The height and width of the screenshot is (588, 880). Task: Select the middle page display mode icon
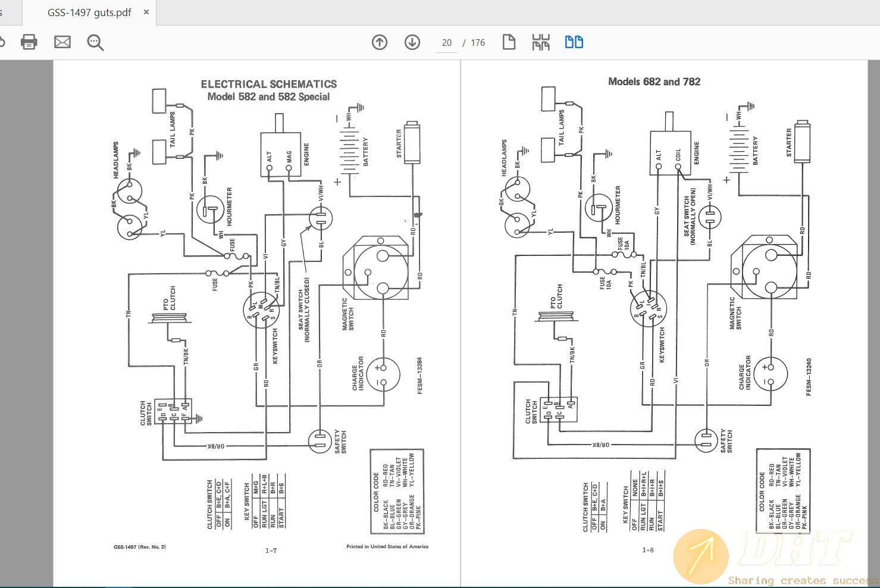(541, 42)
